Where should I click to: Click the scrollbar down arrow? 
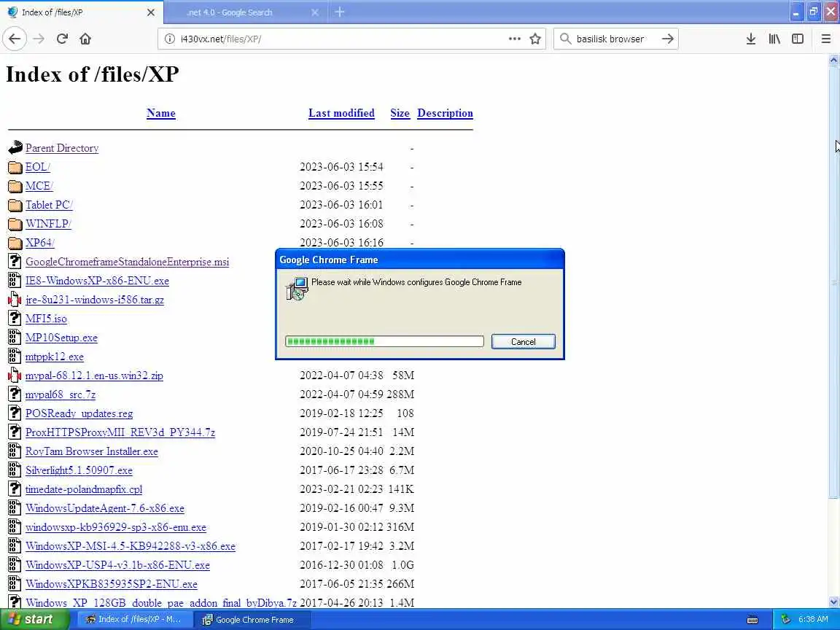[x=833, y=602]
